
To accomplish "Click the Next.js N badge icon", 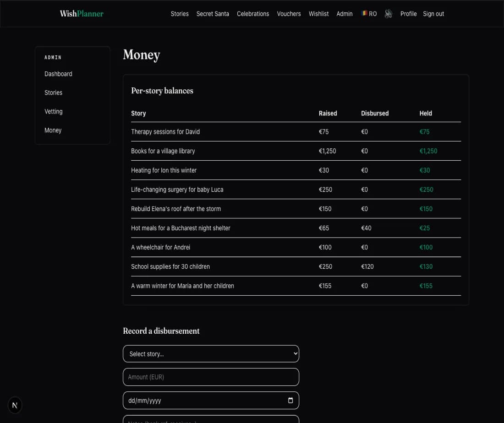I will [x=15, y=405].
